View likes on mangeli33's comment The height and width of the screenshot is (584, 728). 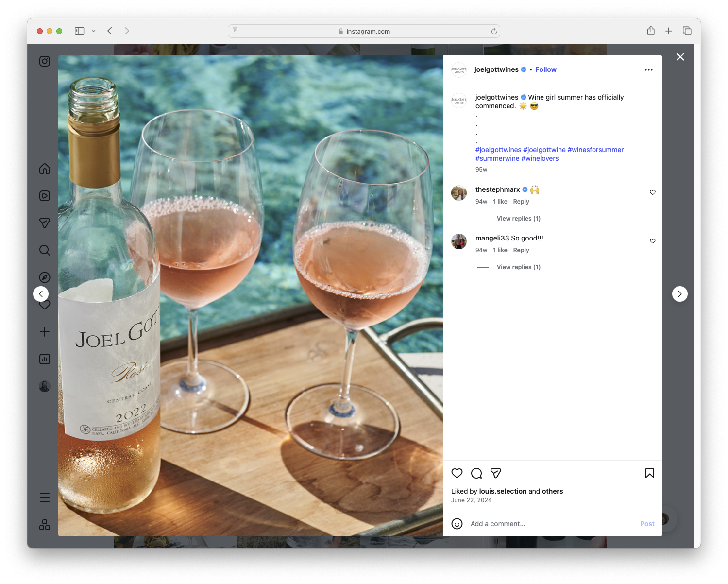click(500, 250)
